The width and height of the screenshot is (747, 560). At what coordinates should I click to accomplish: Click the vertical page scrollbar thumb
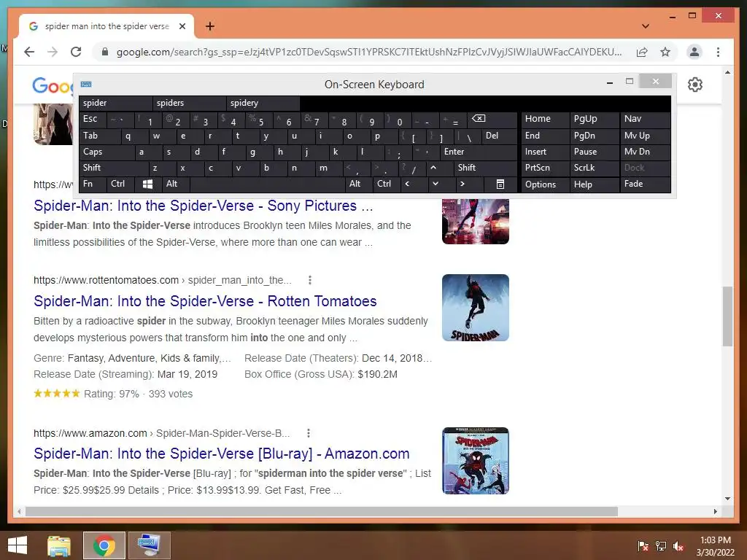(x=727, y=316)
